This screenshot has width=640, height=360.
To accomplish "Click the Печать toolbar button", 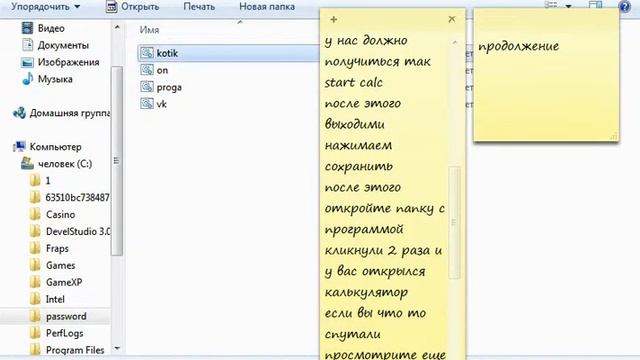I will click(x=199, y=7).
